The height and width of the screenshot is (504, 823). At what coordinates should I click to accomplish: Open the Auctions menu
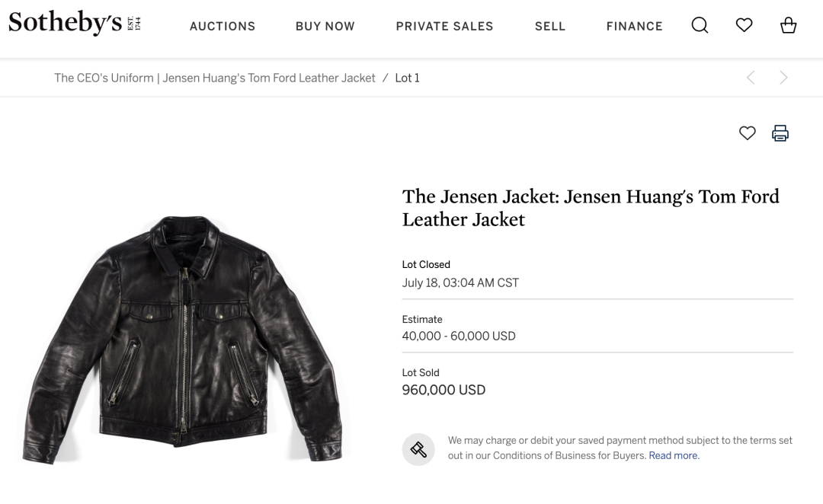(x=223, y=26)
